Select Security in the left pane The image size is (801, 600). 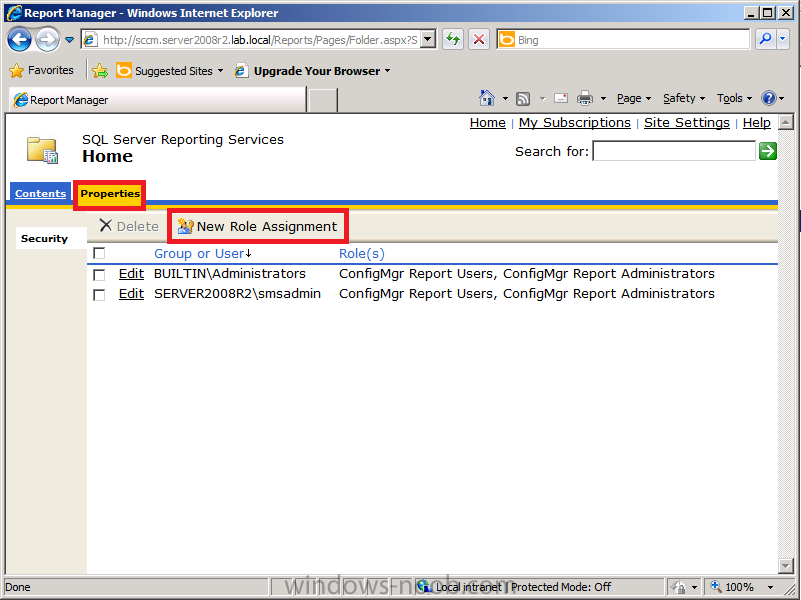[x=44, y=238]
